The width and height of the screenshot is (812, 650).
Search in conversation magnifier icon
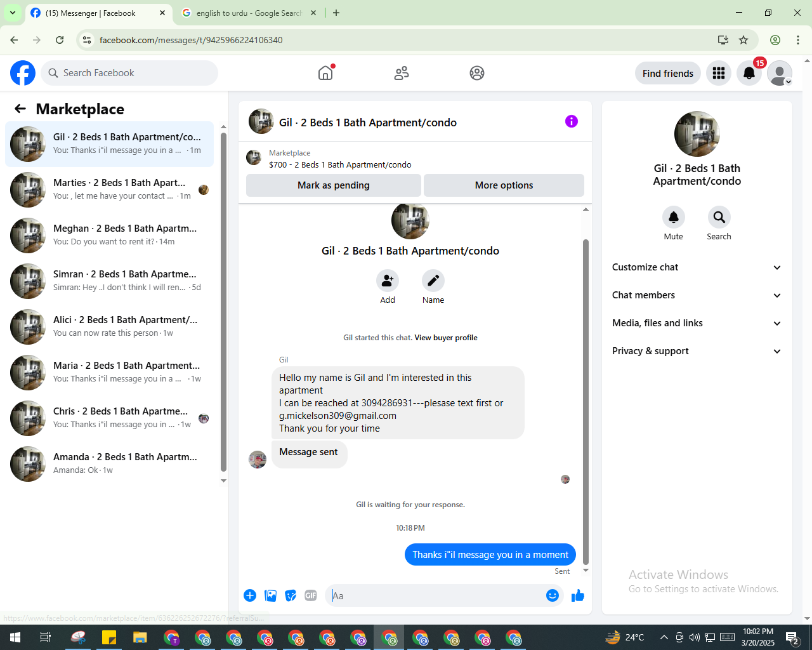(x=719, y=217)
